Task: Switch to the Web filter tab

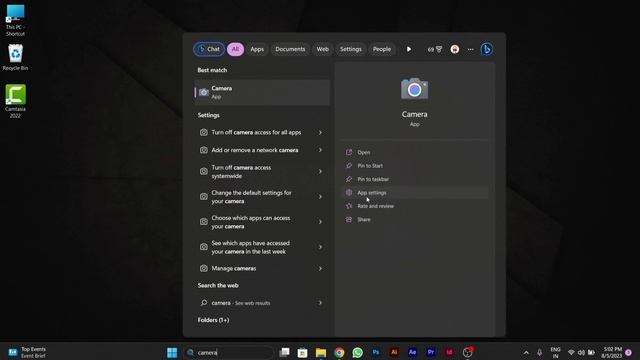Action: [x=322, y=49]
